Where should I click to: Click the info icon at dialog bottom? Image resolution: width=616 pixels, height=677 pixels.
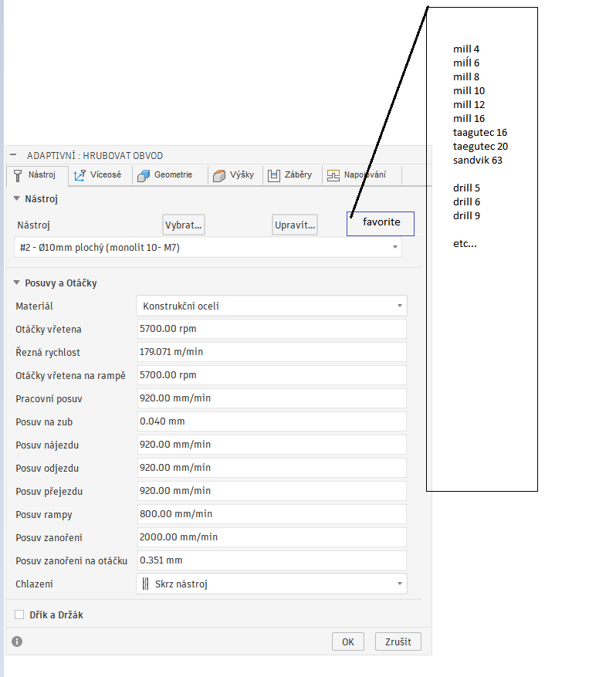click(17, 641)
